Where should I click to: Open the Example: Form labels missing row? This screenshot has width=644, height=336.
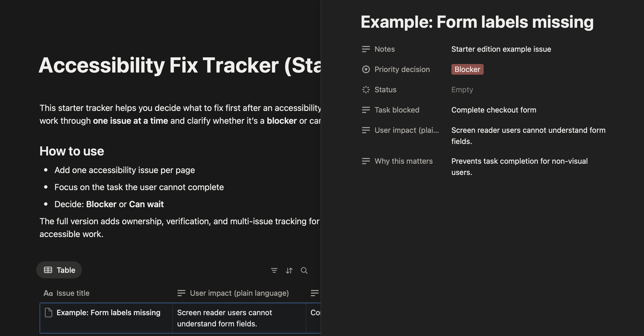click(x=108, y=313)
